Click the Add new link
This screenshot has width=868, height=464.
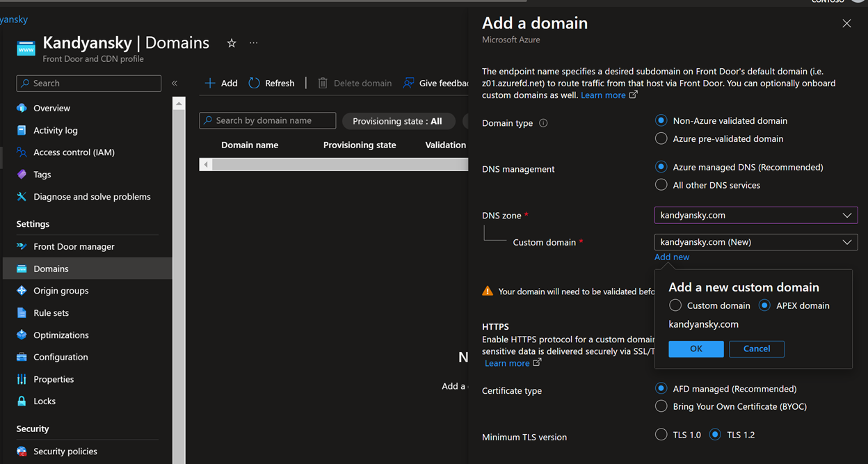click(x=672, y=257)
